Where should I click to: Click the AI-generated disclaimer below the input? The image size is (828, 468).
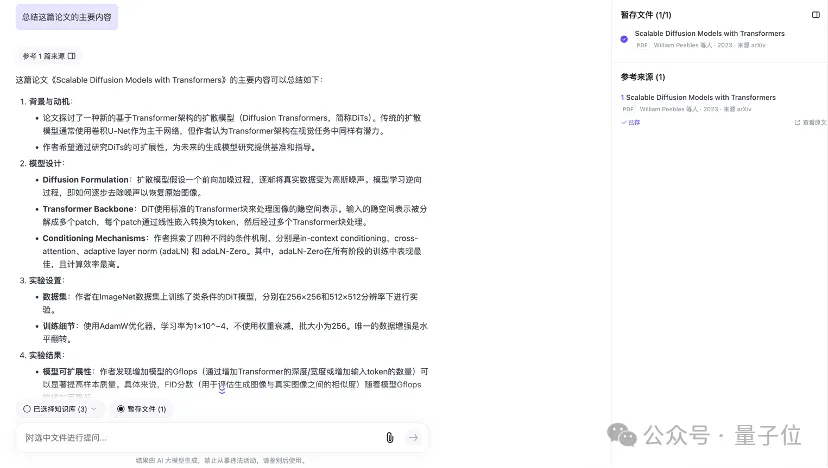(x=221, y=461)
